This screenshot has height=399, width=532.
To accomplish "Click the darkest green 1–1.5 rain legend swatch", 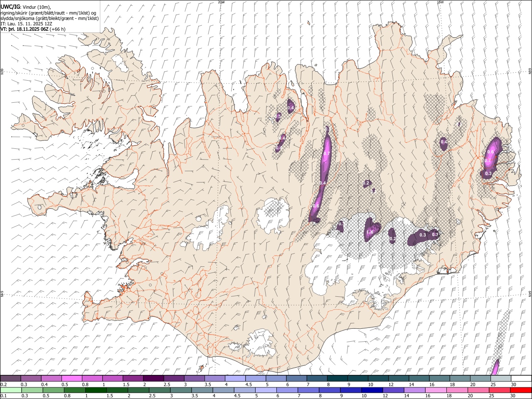I will click(96, 390).
